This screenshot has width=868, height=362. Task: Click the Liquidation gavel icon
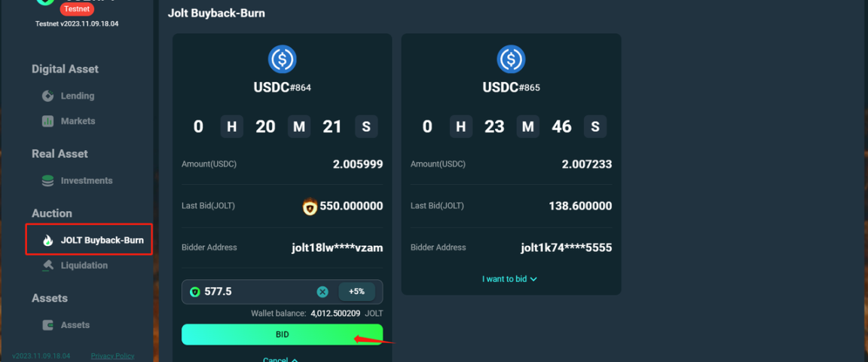pos(48,265)
